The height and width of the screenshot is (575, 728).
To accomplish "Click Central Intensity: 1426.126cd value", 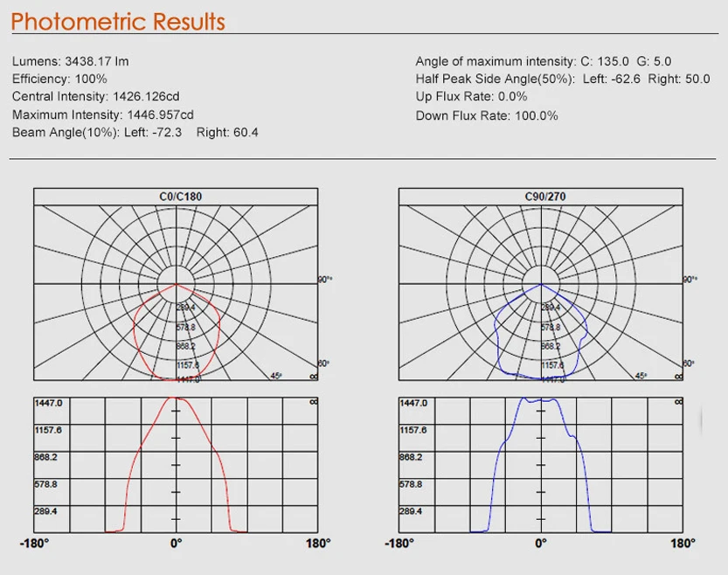I will (x=95, y=96).
